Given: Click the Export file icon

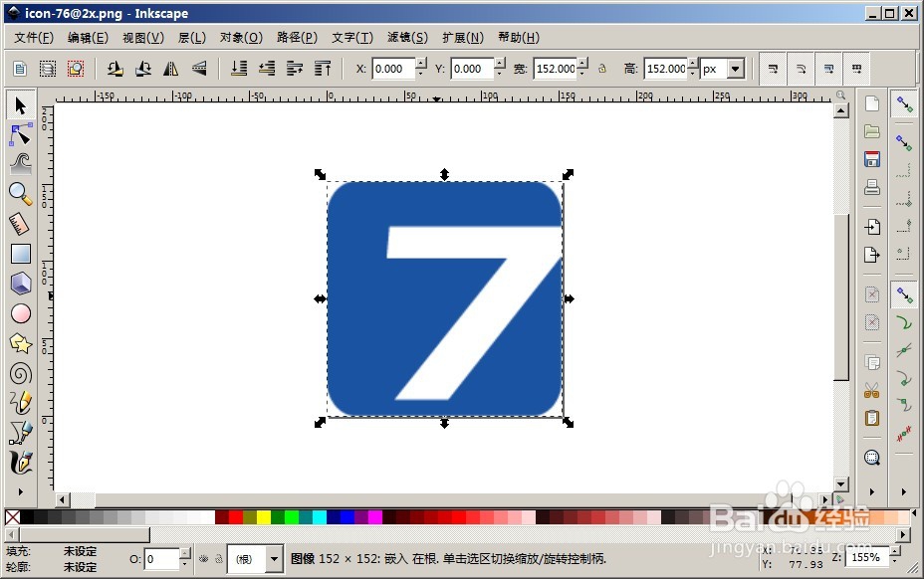Looking at the screenshot, I should pos(872,255).
